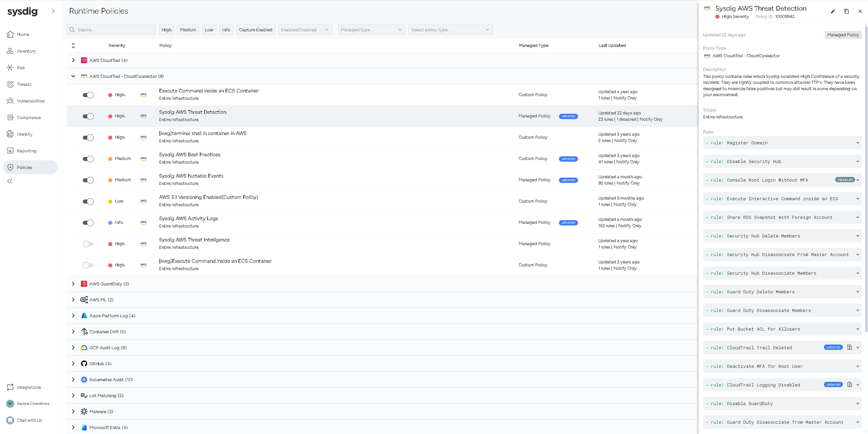Click document icon on CloudTrail Trail Deleted rule

(x=849, y=347)
